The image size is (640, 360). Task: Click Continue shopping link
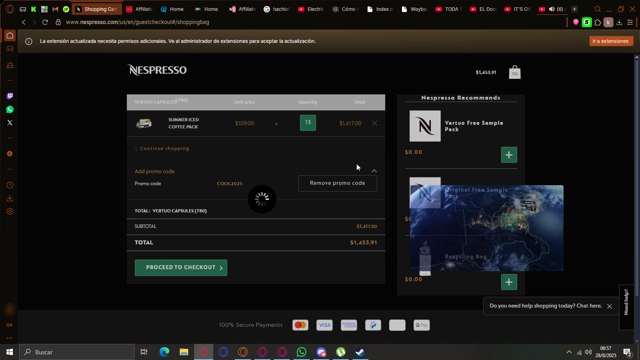click(162, 149)
